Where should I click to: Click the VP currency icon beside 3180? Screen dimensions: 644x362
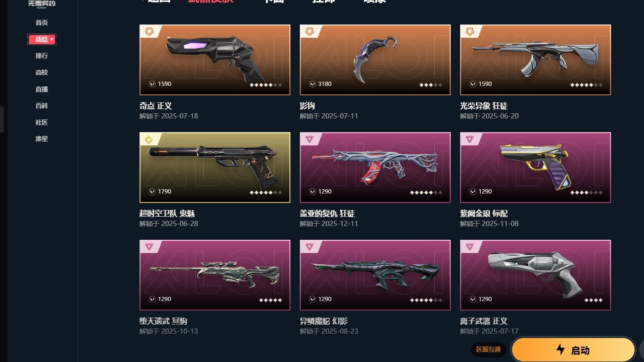click(x=312, y=84)
